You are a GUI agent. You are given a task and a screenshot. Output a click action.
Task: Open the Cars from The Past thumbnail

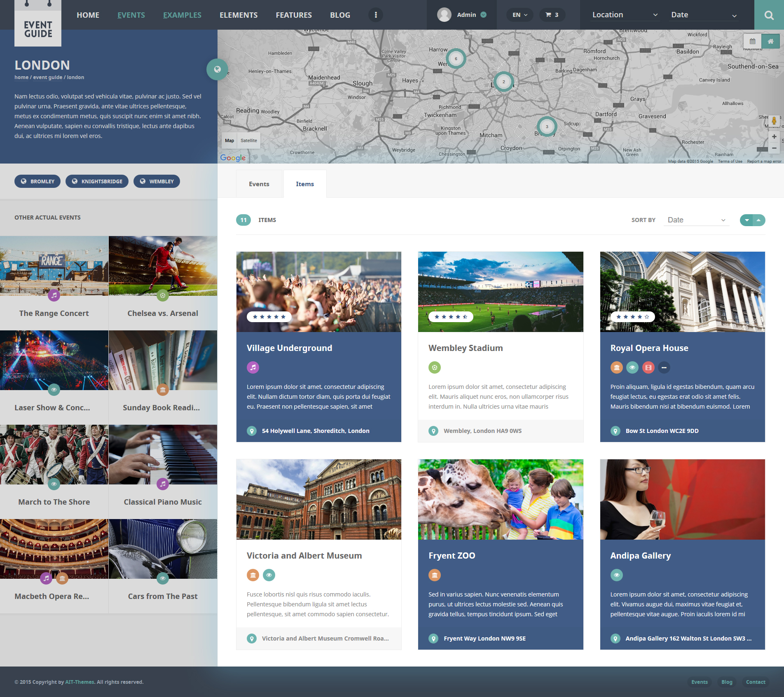(x=163, y=549)
